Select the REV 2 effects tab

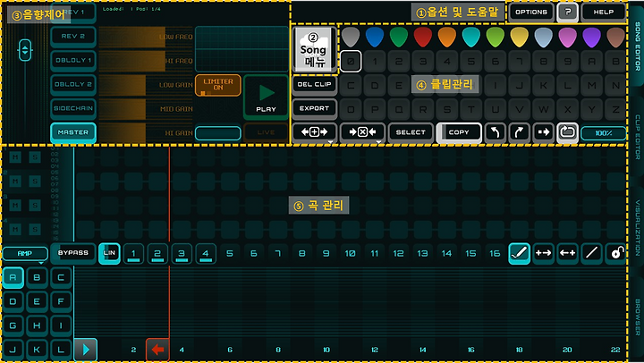pos(73,36)
